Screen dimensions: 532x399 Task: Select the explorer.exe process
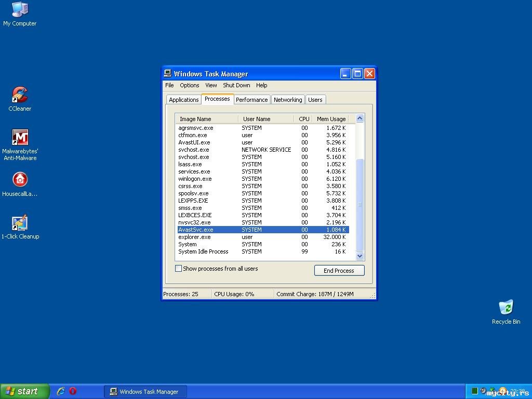[x=263, y=237]
